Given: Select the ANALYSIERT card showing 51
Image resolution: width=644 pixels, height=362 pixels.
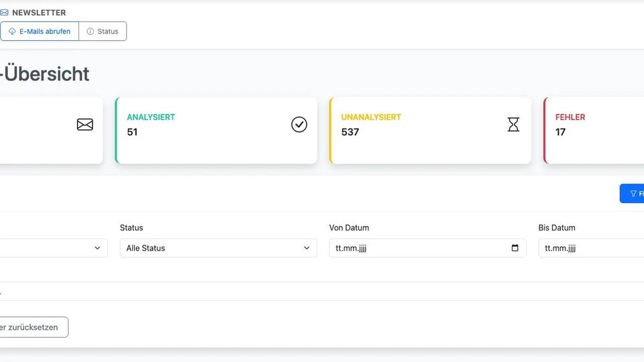Looking at the screenshot, I should pos(216,131).
